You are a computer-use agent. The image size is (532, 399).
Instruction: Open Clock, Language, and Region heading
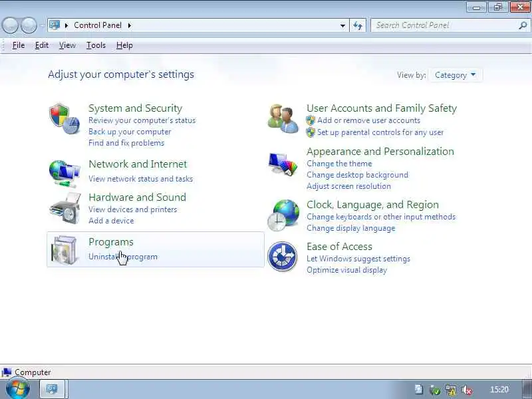pyautogui.click(x=372, y=205)
